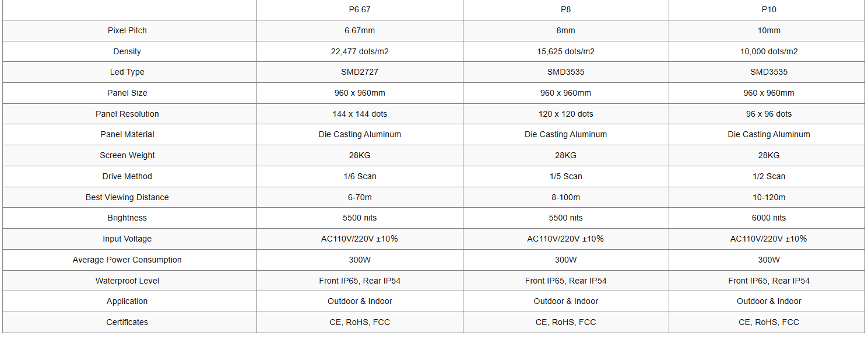
Task: Click the P10 column header
Action: (768, 10)
